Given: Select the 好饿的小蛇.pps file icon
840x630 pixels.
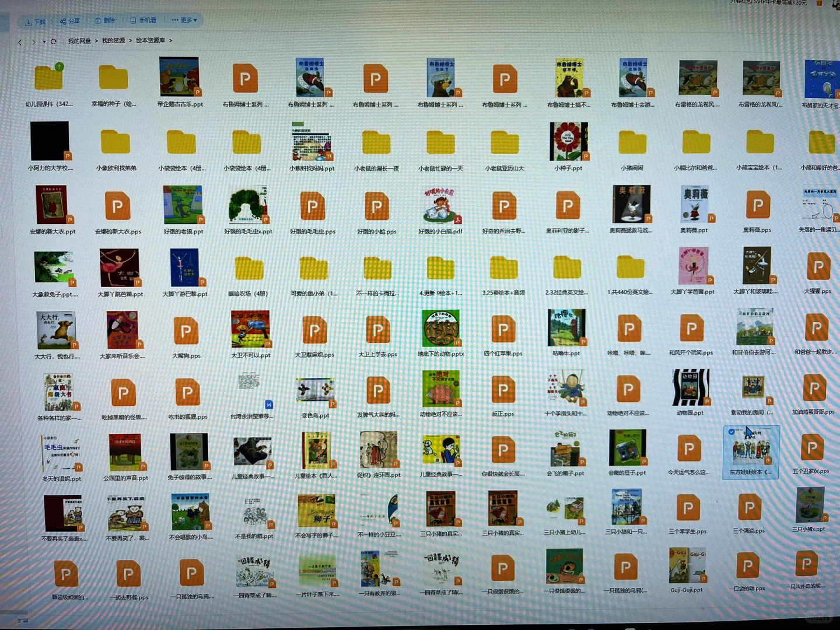Looking at the screenshot, I should [377, 206].
